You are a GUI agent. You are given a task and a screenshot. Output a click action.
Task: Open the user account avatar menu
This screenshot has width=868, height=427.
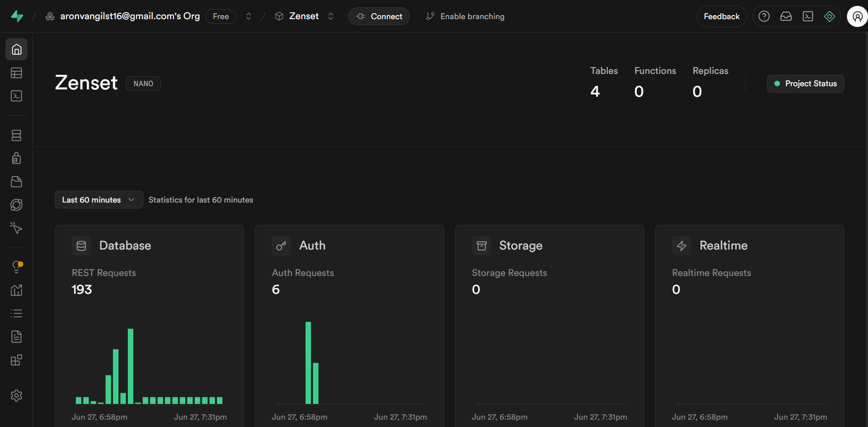point(857,16)
